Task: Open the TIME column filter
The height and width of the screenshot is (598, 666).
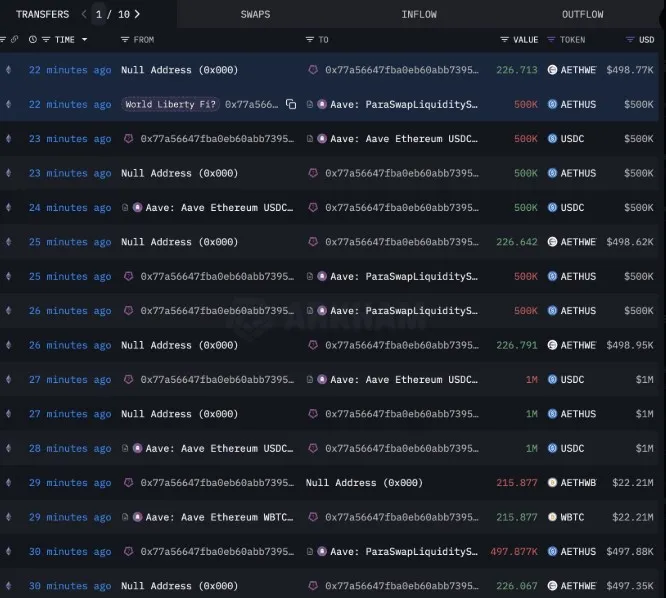Action: tap(46, 39)
